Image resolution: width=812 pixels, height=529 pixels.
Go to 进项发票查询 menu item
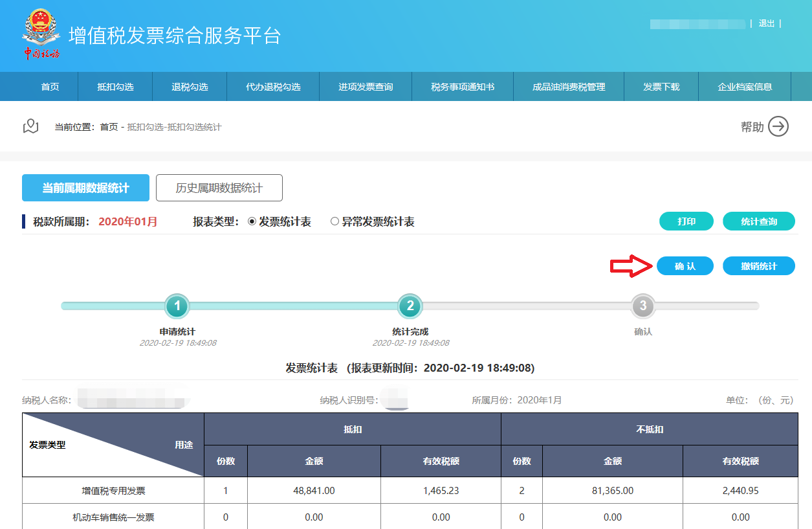[x=366, y=87]
